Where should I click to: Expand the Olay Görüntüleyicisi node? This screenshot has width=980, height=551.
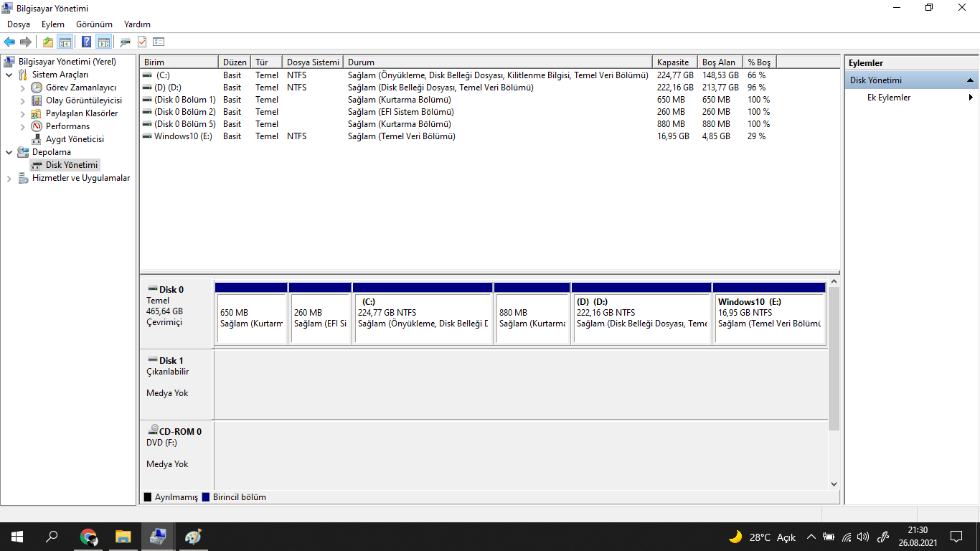[x=22, y=100]
